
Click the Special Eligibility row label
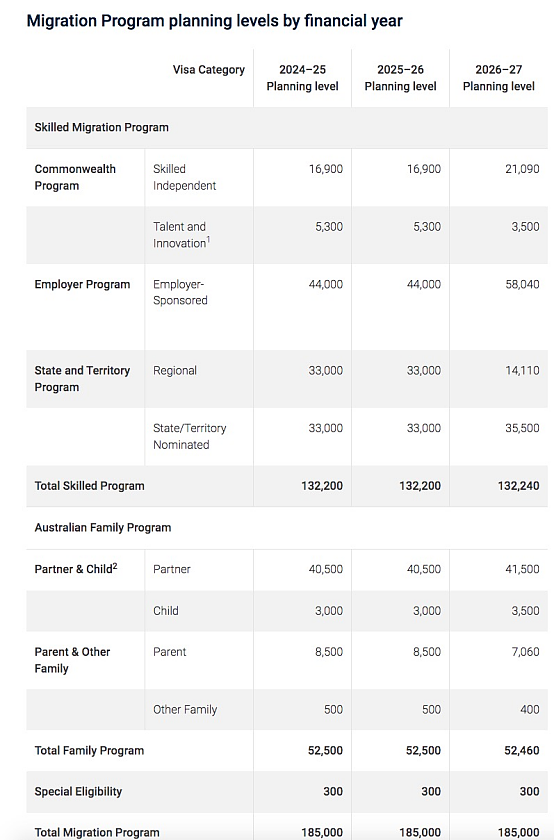coord(78,792)
